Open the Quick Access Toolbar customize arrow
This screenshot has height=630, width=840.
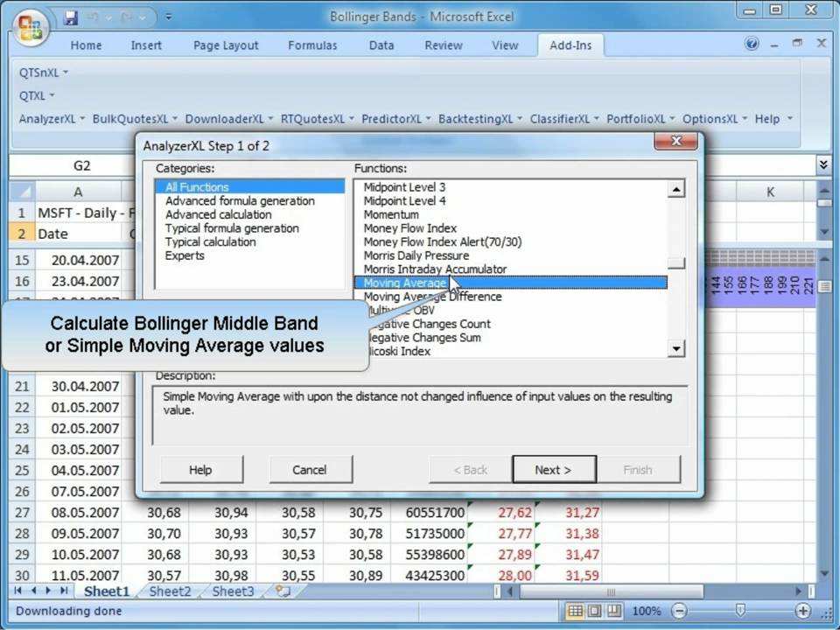point(168,17)
